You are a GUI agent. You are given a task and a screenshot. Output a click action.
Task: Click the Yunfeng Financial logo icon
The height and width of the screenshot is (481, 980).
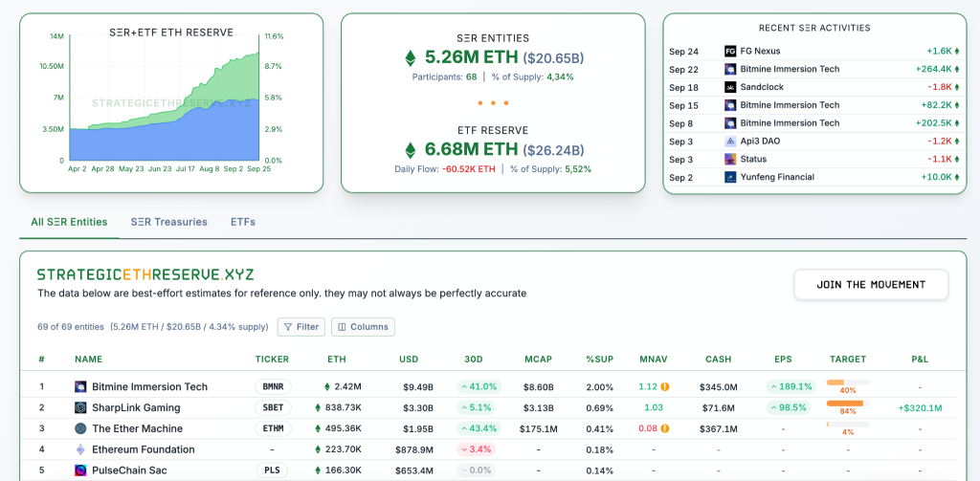[730, 177]
